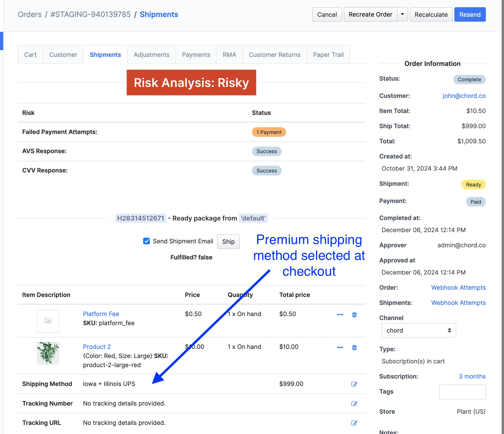Click the Platform Fee placeholder image
Screen dimensions: 504x434
48,321
